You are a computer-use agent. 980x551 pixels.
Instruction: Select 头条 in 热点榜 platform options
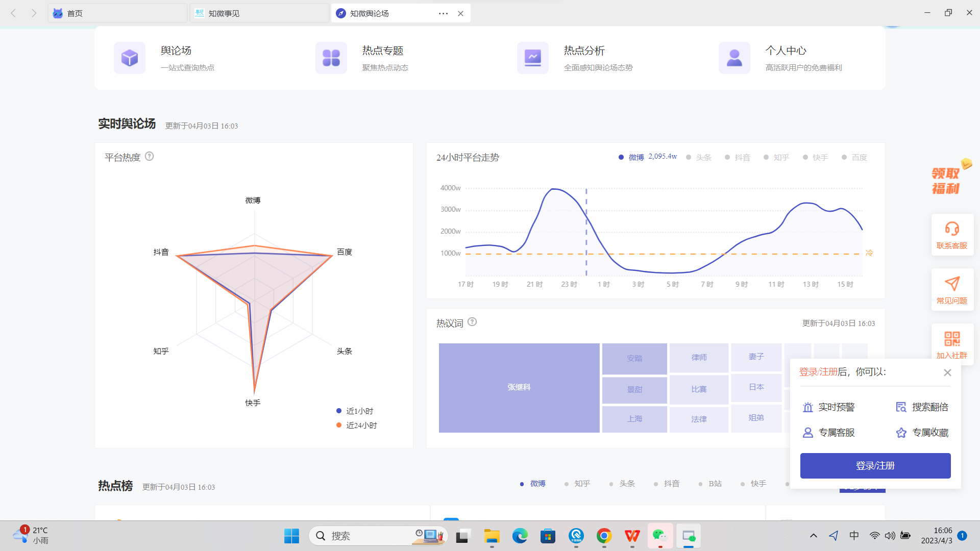pos(622,484)
